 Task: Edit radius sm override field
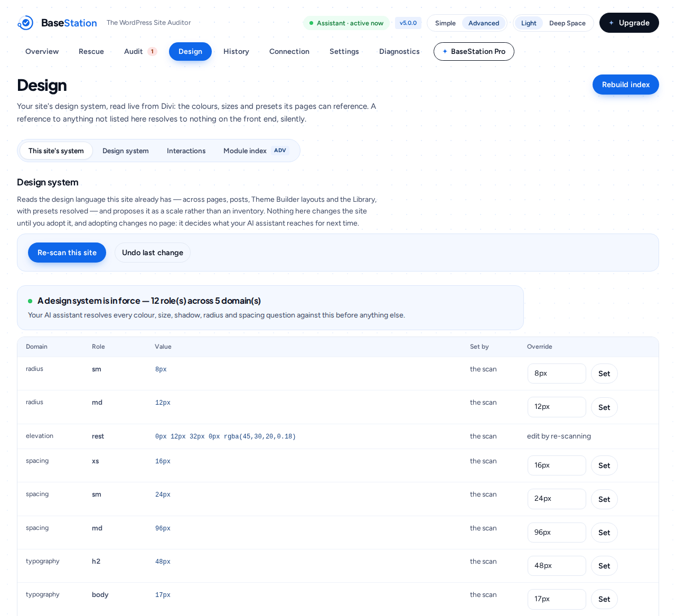(557, 374)
